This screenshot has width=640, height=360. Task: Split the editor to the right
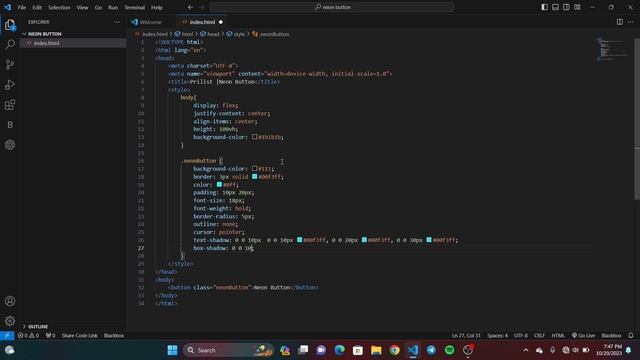[620, 22]
